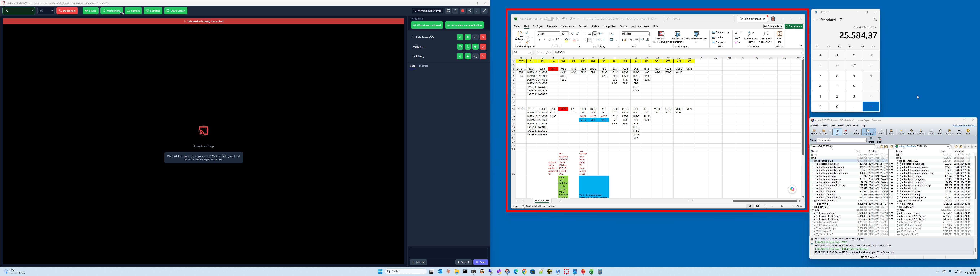Image resolution: width=980 pixels, height=276 pixels.
Task: Click the calculator equals button
Action: point(871,107)
